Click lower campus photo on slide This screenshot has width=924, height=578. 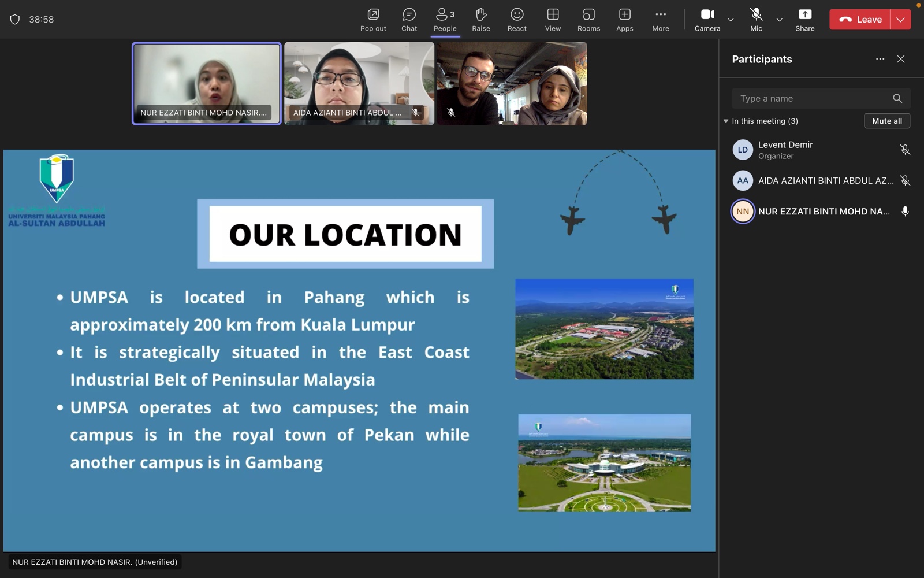[605, 462]
